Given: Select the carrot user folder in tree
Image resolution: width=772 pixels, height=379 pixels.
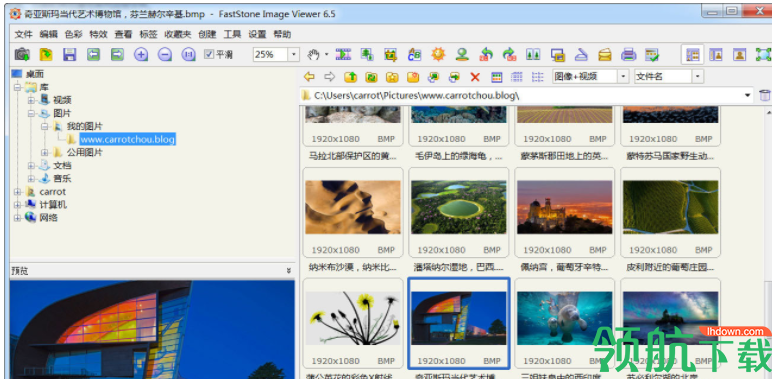Looking at the screenshot, I should coord(53,191).
